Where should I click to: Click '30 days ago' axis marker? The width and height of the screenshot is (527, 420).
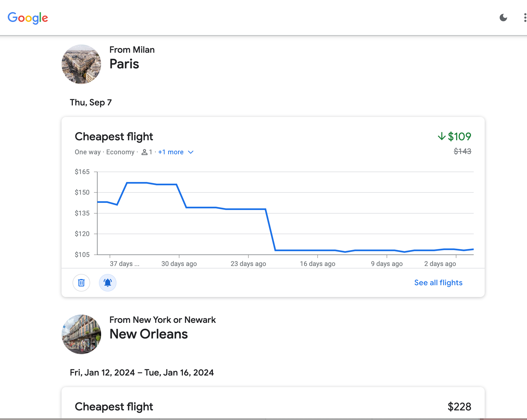coord(179,264)
